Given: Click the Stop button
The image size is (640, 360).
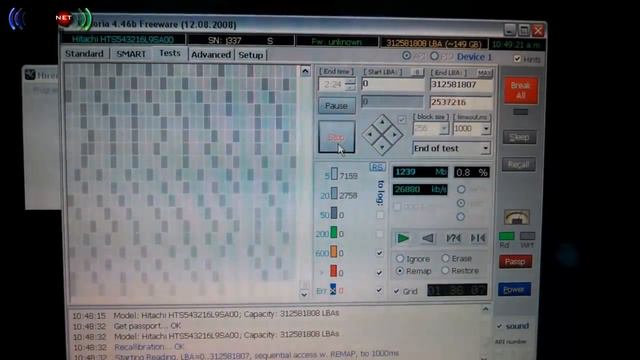Looking at the screenshot, I should [336, 137].
